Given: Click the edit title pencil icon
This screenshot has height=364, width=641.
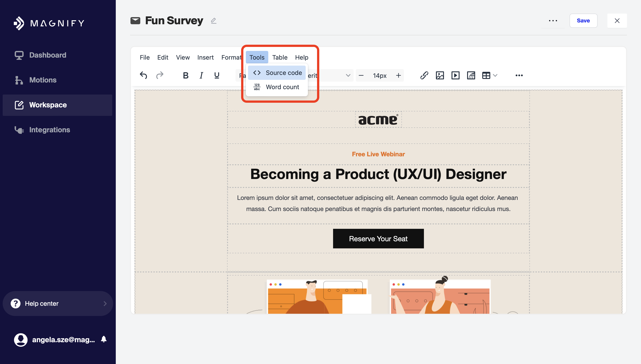Looking at the screenshot, I should (x=214, y=21).
